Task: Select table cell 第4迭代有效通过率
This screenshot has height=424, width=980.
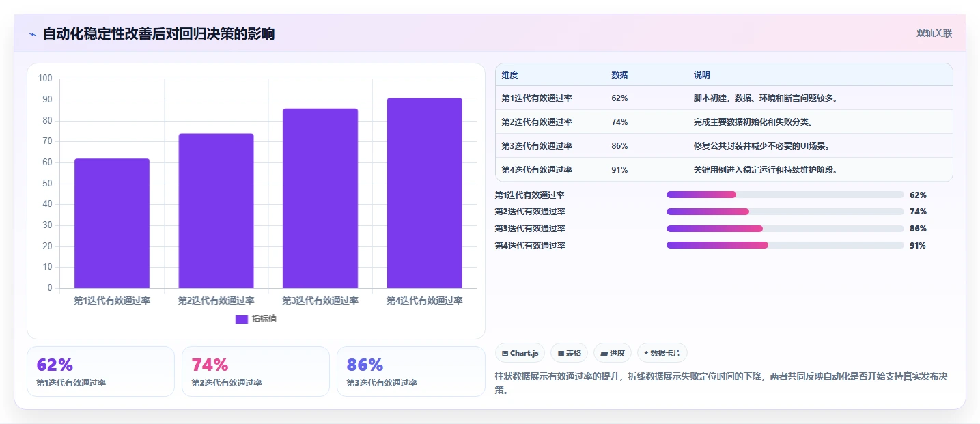Action: (x=537, y=170)
